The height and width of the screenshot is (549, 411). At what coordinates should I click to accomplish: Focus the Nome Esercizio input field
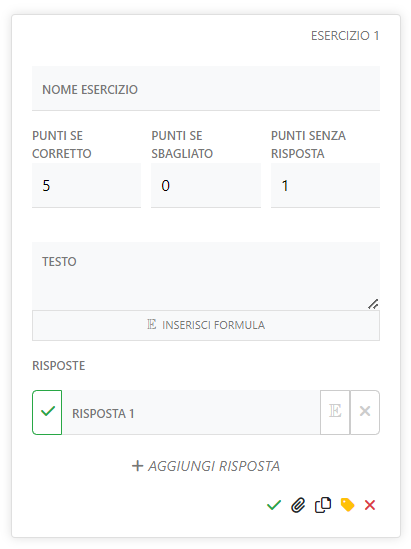(x=206, y=88)
